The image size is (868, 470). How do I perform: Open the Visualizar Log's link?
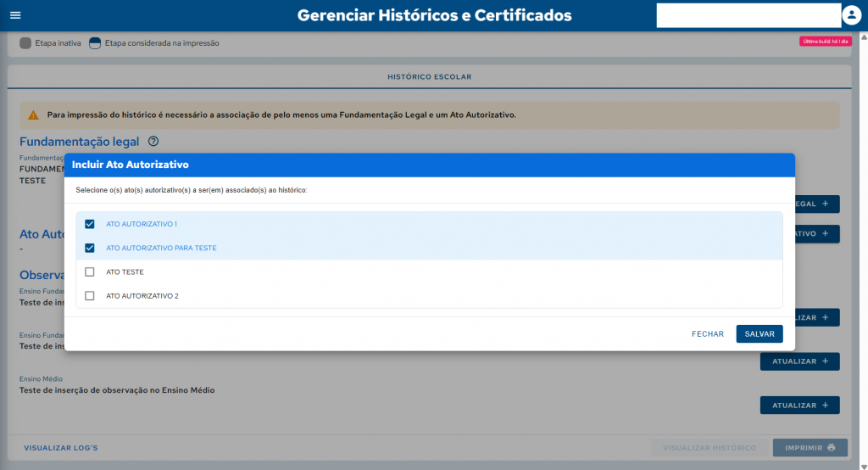click(61, 448)
